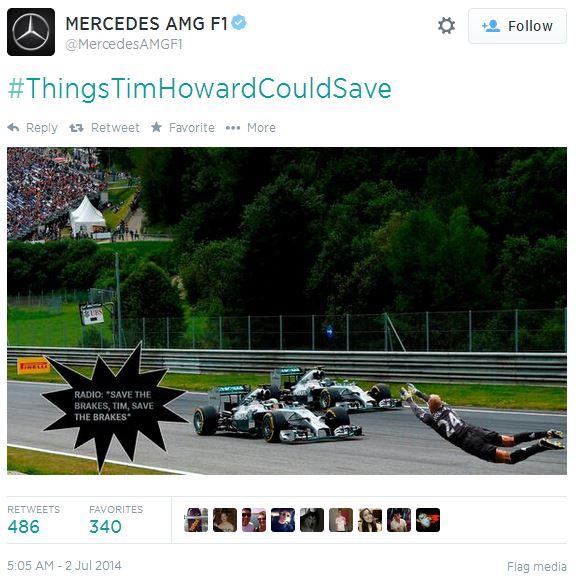Flag media on this tweet
Image resolution: width=580 pixels, height=584 pixels.
pyautogui.click(x=537, y=566)
